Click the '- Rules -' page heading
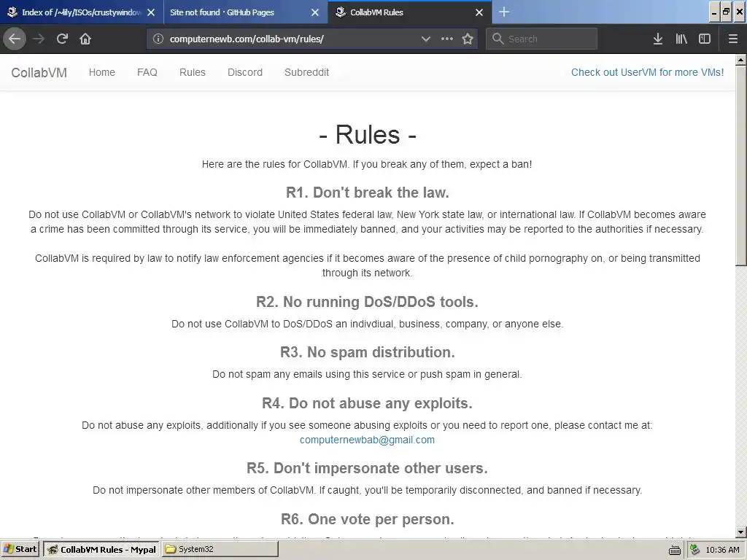Screen dimensions: 747x560 coord(368,134)
